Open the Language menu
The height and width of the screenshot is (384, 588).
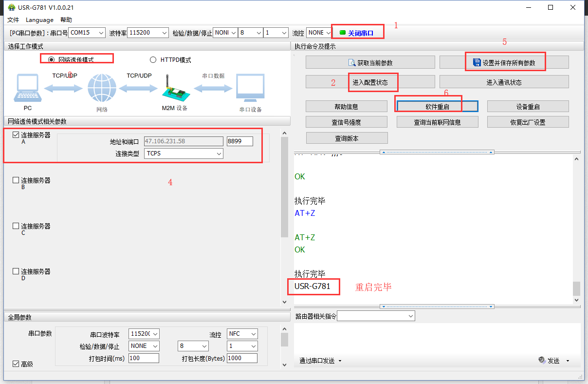39,20
